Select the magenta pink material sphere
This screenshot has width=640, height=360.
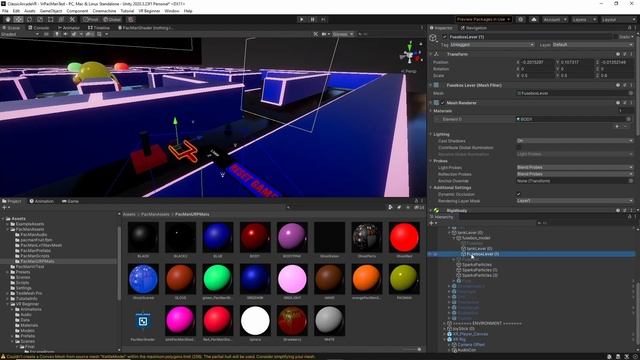[x=180, y=320]
